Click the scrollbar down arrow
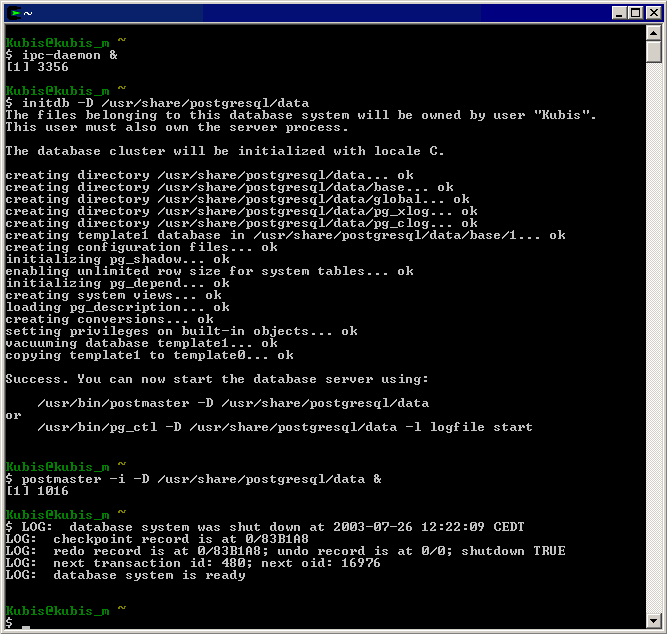Screen dimensions: 667x634 (x=653, y=621)
